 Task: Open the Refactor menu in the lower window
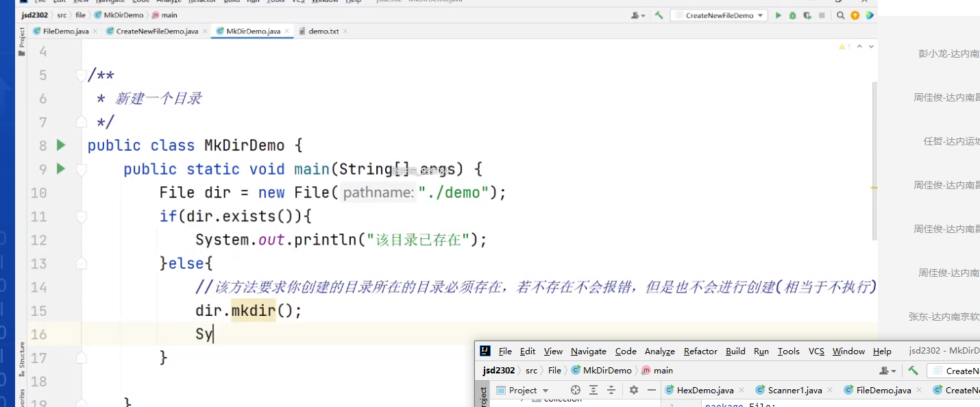pos(700,351)
